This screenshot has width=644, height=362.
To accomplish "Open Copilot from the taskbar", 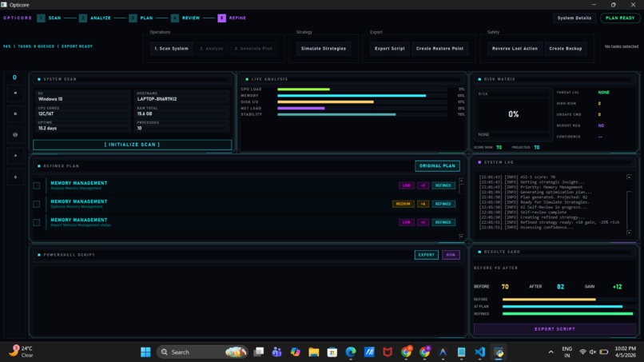I will click(296, 352).
